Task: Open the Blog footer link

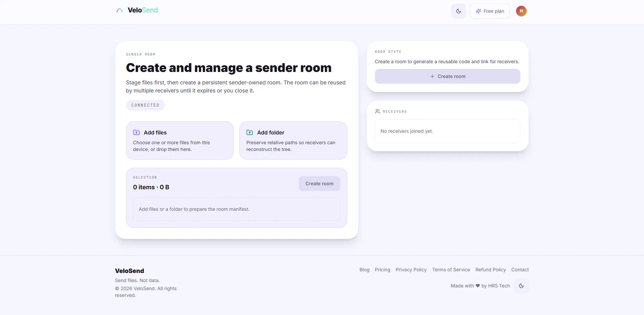Action: point(364,270)
